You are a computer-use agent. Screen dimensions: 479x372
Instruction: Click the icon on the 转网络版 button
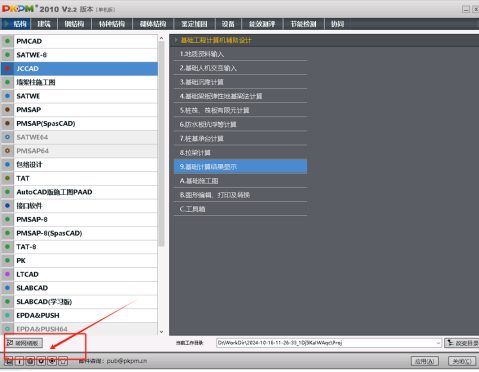coord(10,343)
